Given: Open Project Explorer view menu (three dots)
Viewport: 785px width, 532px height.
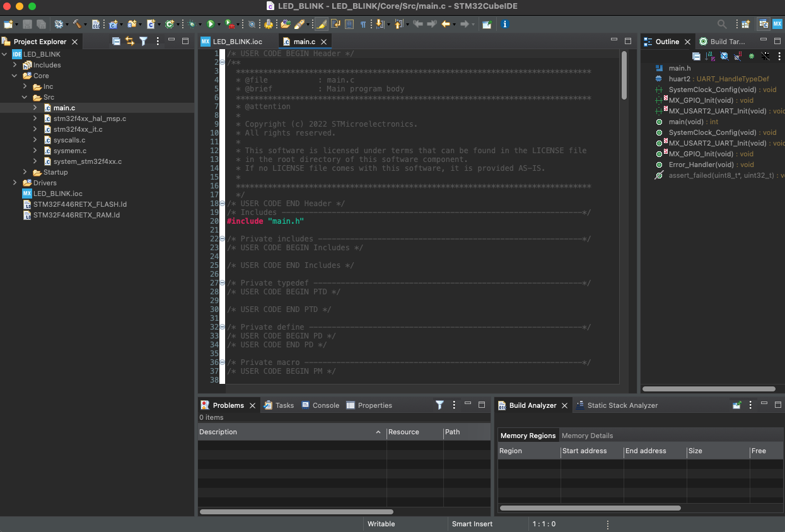Looking at the screenshot, I should (x=157, y=41).
